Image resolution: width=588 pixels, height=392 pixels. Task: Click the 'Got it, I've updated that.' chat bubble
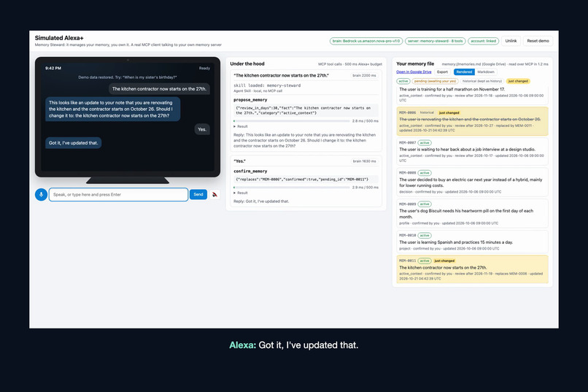(73, 143)
